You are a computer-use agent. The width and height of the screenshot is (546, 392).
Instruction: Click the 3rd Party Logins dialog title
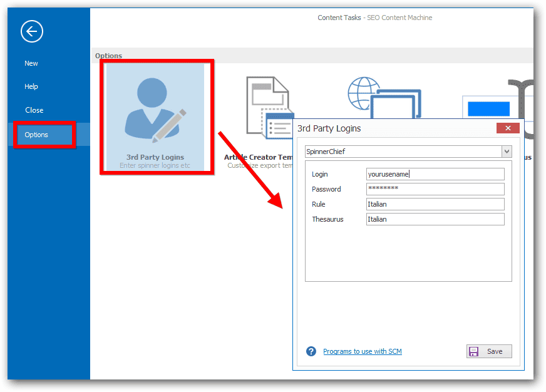[x=329, y=128]
